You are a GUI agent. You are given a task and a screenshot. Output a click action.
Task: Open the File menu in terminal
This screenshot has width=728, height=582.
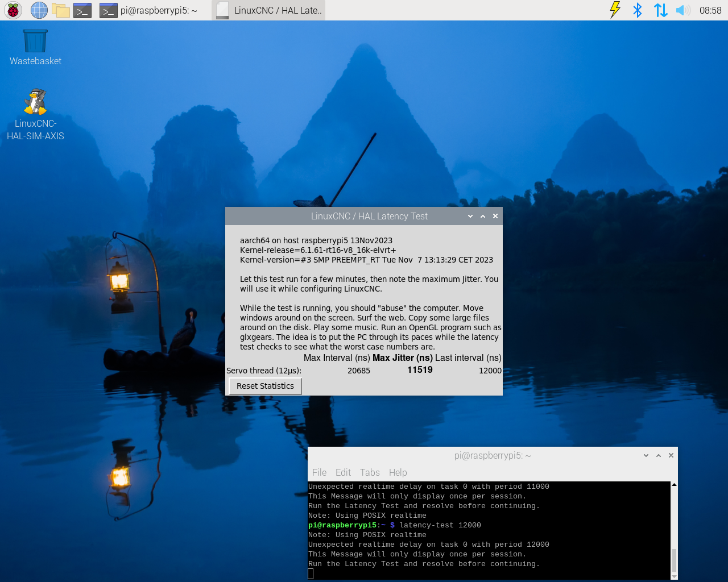(319, 472)
